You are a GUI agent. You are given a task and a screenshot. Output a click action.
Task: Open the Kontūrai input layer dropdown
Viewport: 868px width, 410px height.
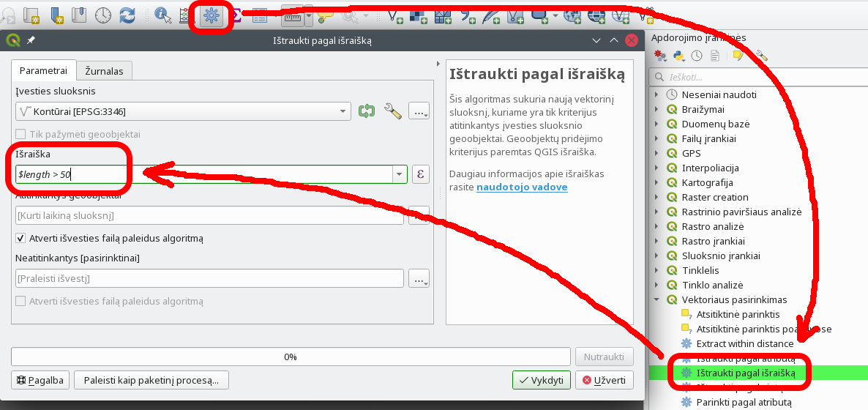183,111
